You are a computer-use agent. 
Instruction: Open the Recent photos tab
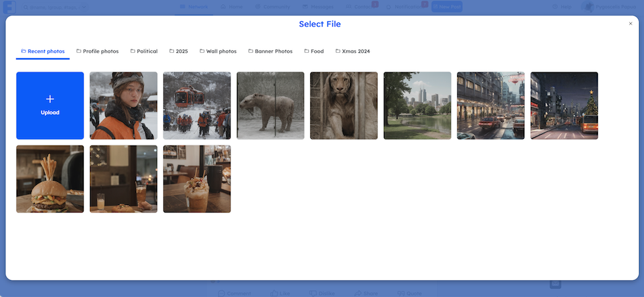point(43,51)
